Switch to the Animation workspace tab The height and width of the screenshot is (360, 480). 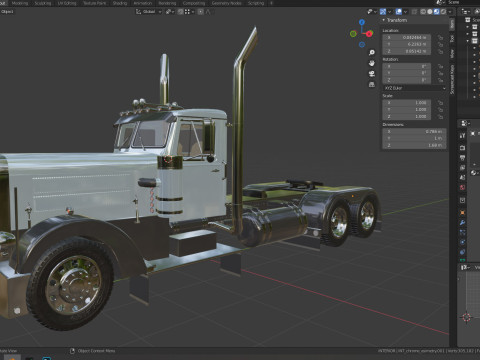143,3
